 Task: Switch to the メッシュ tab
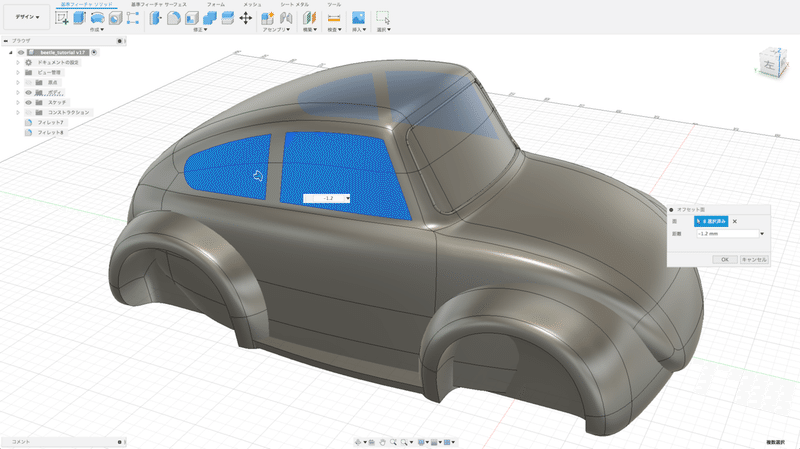[x=252, y=4]
